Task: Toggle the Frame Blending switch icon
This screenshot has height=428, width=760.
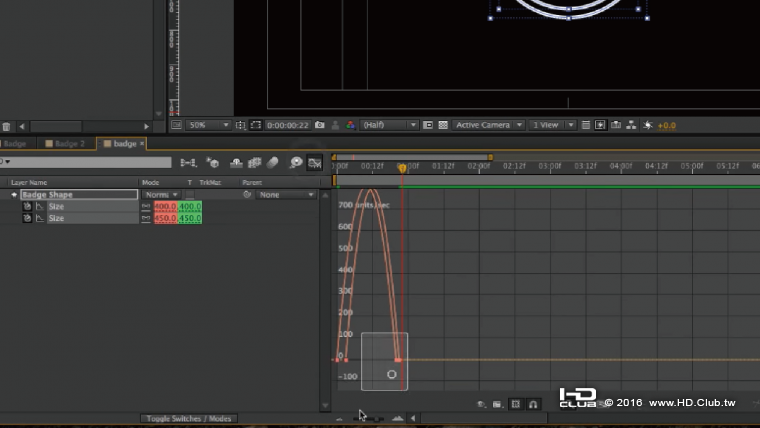Action: pos(254,163)
